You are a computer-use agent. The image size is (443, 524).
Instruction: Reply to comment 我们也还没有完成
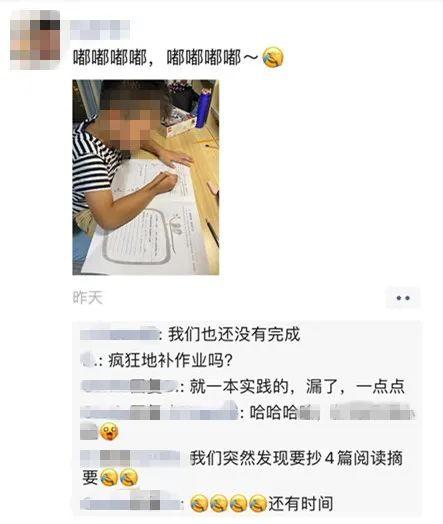pyautogui.click(x=234, y=334)
